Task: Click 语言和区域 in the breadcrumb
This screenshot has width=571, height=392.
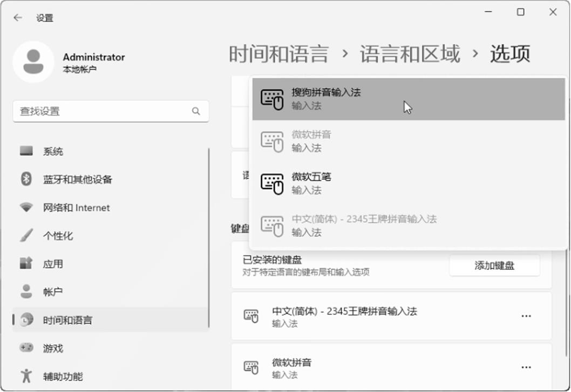Action: click(410, 54)
